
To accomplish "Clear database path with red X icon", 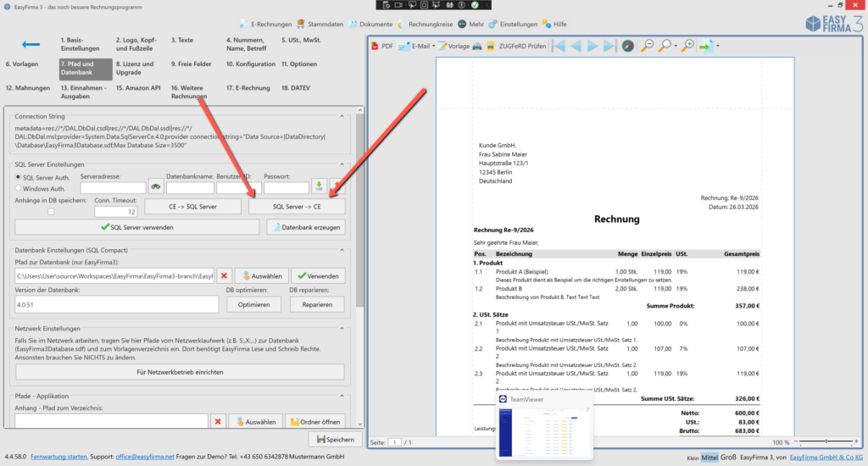I will [x=224, y=275].
